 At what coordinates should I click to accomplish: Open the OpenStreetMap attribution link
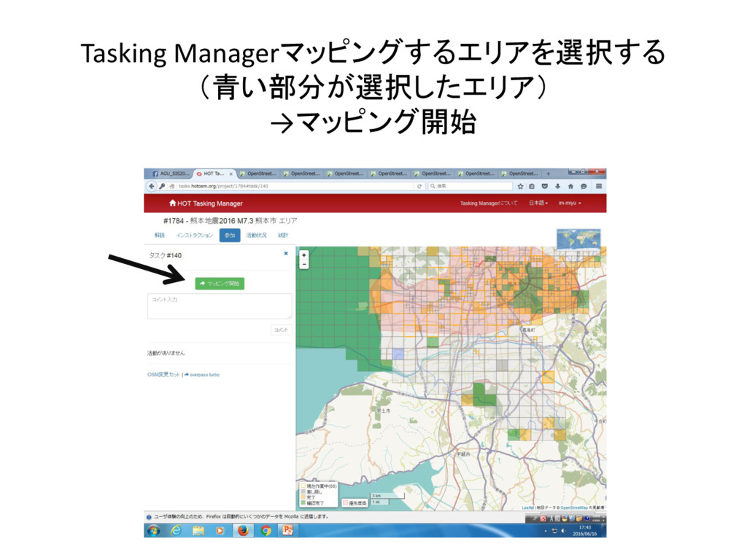point(574,508)
